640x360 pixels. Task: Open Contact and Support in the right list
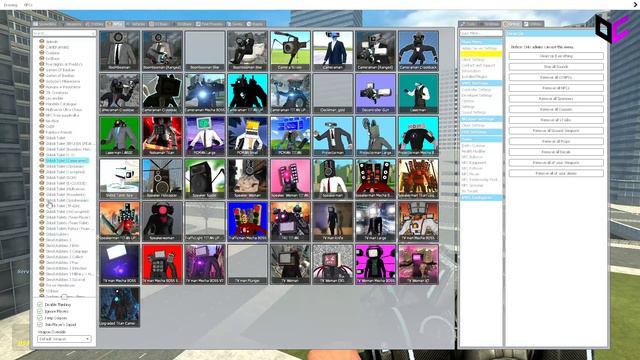pos(478,65)
